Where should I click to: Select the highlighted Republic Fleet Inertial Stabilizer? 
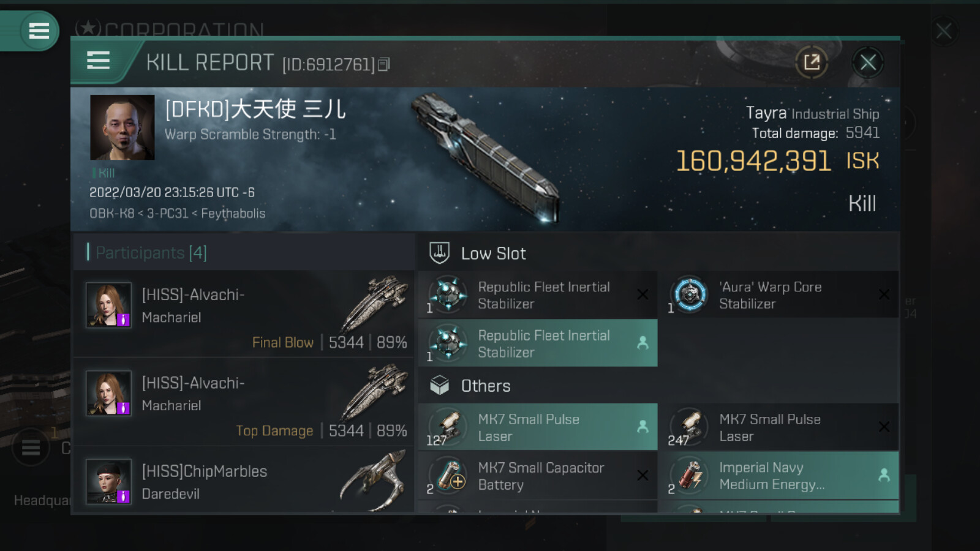tap(537, 343)
